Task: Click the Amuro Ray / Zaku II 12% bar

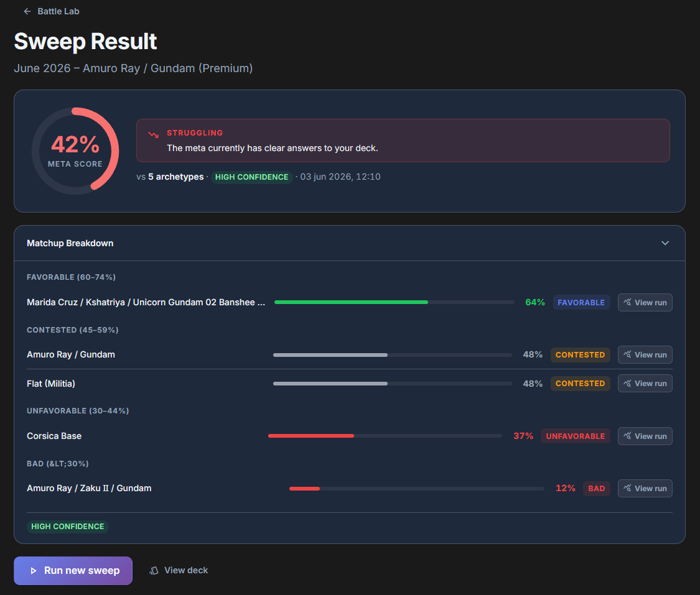Action: 416,489
